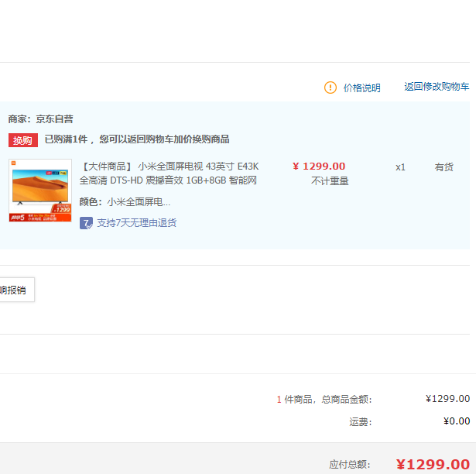Viewport: 476px width, 474px height.
Task: Click the partially visible 报销 button
Action: coord(17,290)
